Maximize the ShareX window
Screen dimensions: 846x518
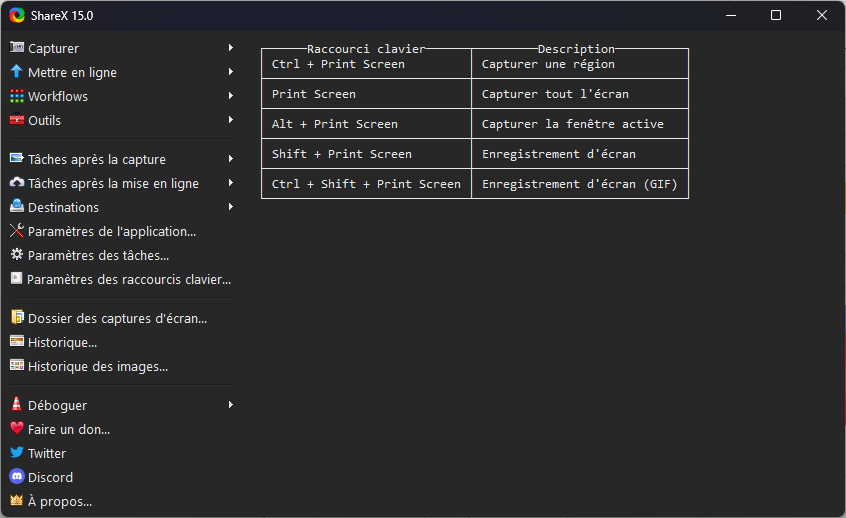(776, 15)
